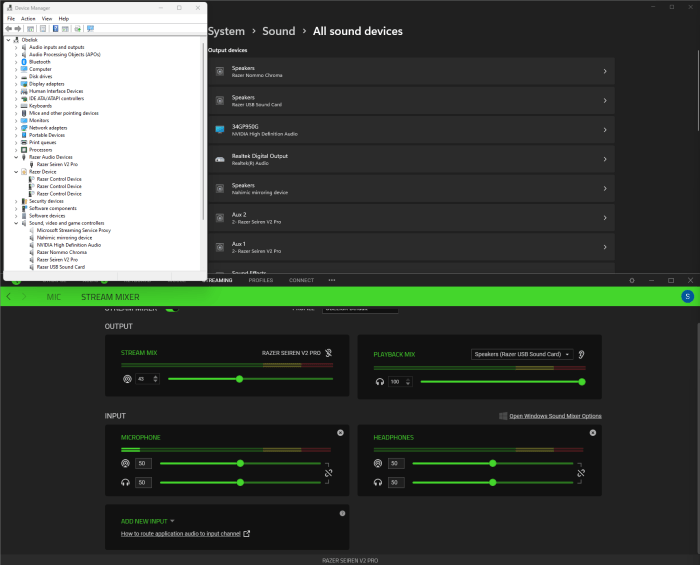Screen dimensions: 700x565
Task: Click Device Manager add driver toolbar icon
Action: [x=78, y=29]
